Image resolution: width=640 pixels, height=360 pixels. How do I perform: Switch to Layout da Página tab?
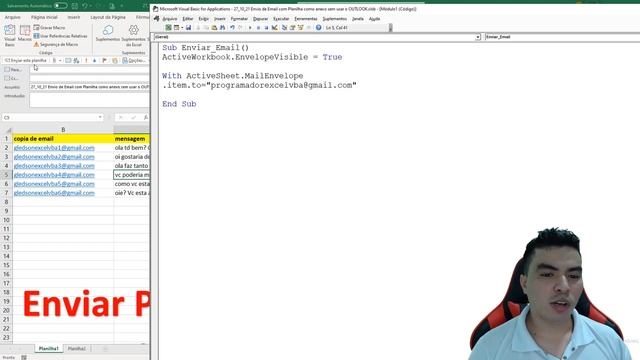click(108, 17)
